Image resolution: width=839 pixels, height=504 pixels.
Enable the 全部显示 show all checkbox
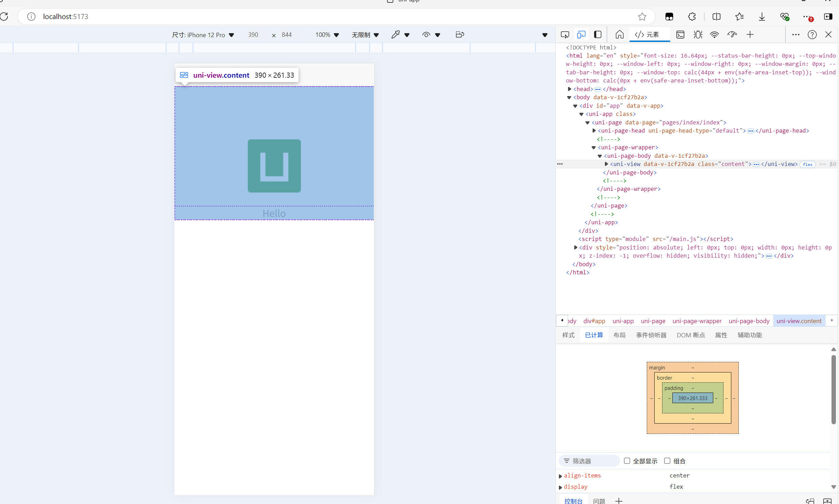coord(627,461)
